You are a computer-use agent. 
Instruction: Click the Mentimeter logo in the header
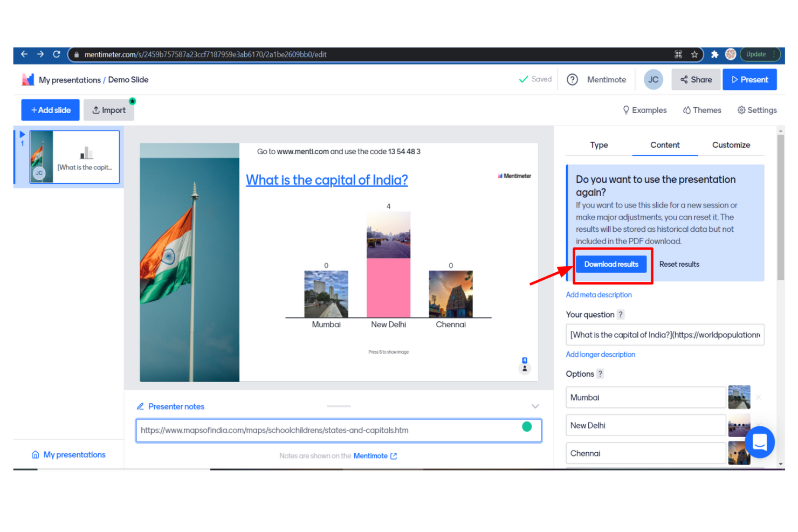coord(28,80)
